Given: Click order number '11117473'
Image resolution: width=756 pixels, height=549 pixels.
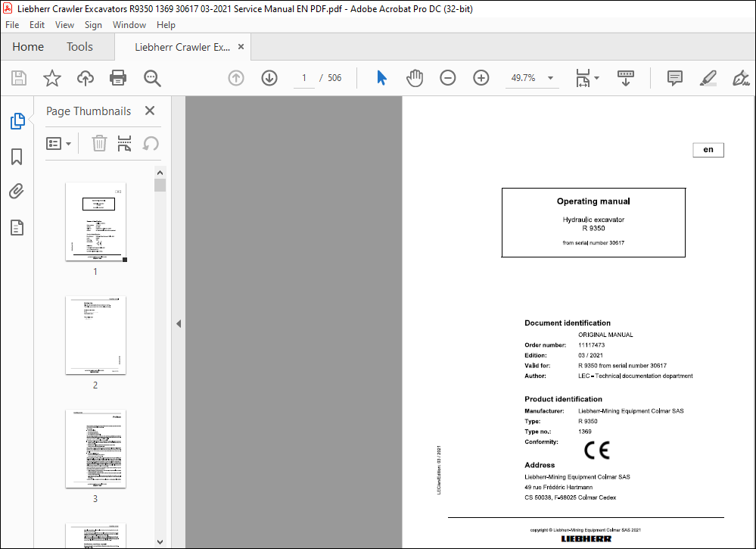Looking at the screenshot, I should [591, 345].
